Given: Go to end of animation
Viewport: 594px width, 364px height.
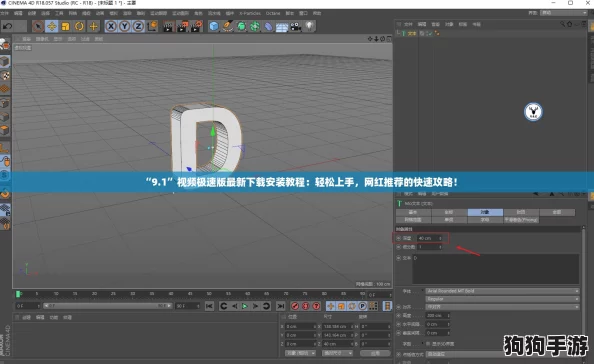Looking at the screenshot, I should 280,306.
